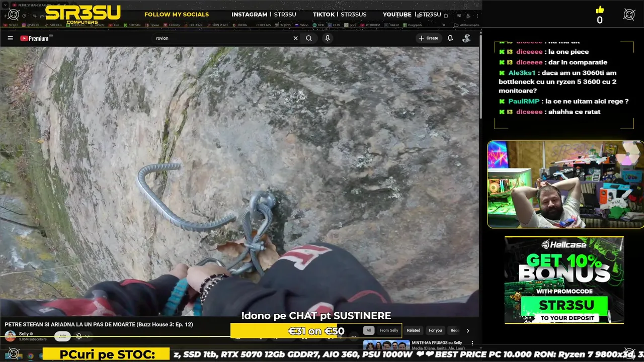Viewport: 644px width, 362px height.
Task: Click the main video player frame
Action: click(239, 181)
